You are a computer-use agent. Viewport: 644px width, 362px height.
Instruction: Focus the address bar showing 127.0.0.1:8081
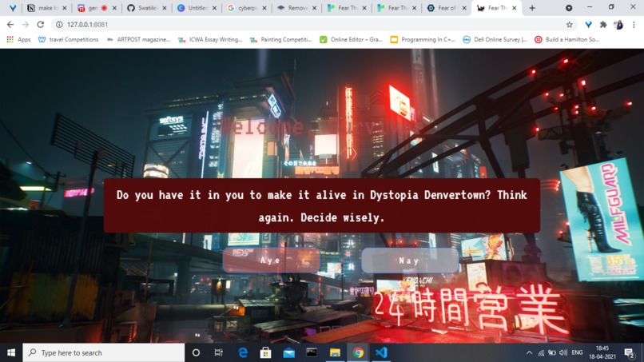coord(312,25)
